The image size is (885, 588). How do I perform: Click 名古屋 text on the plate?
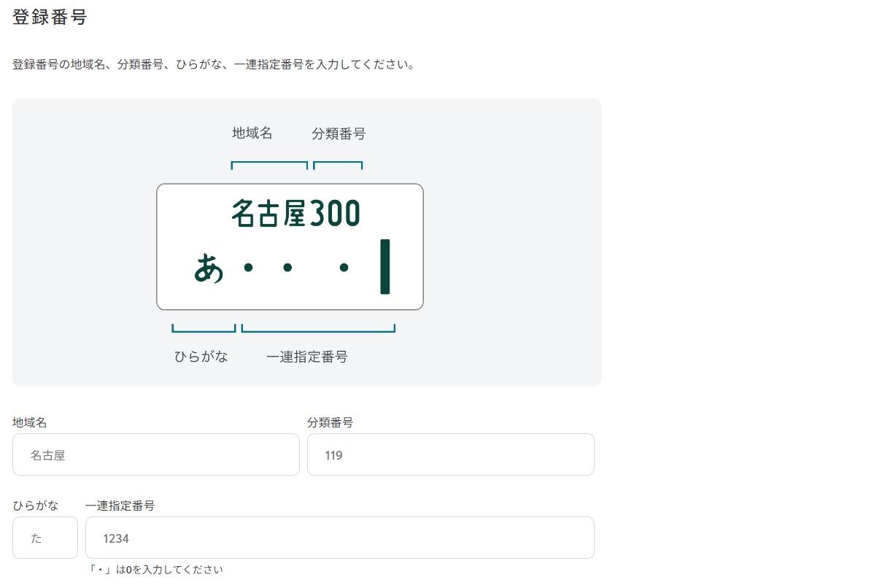click(x=269, y=213)
